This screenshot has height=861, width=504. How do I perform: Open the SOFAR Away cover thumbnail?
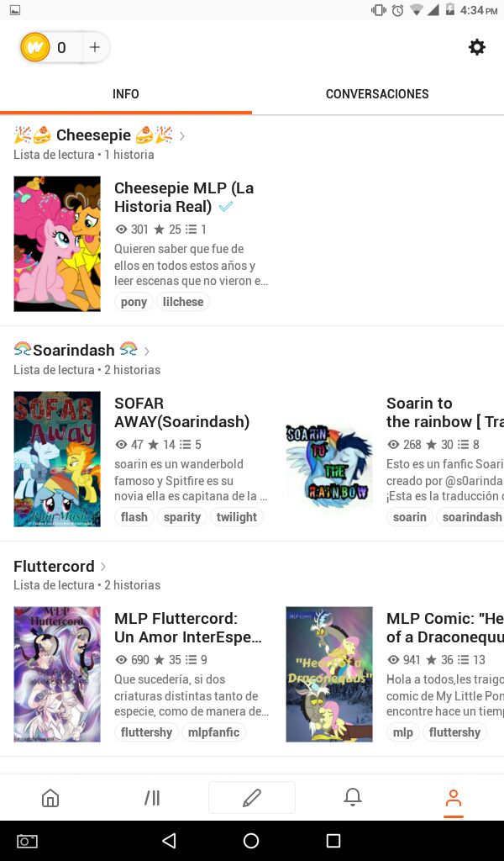click(x=57, y=459)
